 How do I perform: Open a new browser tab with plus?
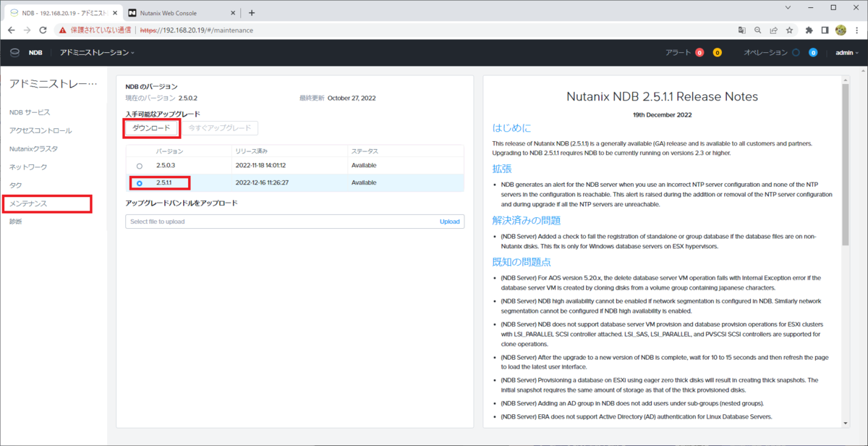click(x=252, y=12)
